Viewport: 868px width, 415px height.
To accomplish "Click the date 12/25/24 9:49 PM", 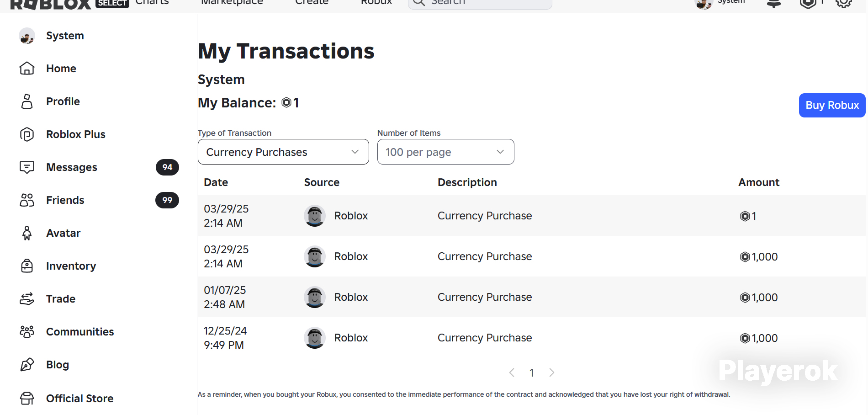I will click(x=226, y=338).
